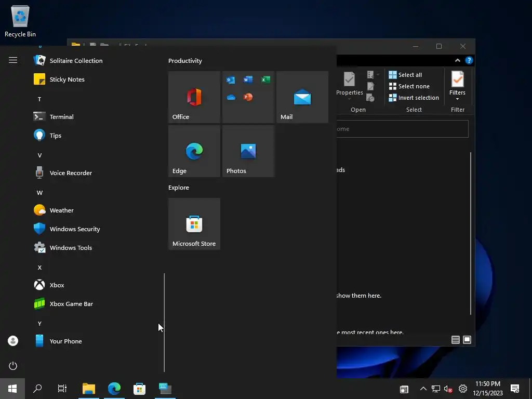Image resolution: width=532 pixels, height=399 pixels.
Task: Open the Edge tile in Productivity
Action: click(x=194, y=151)
